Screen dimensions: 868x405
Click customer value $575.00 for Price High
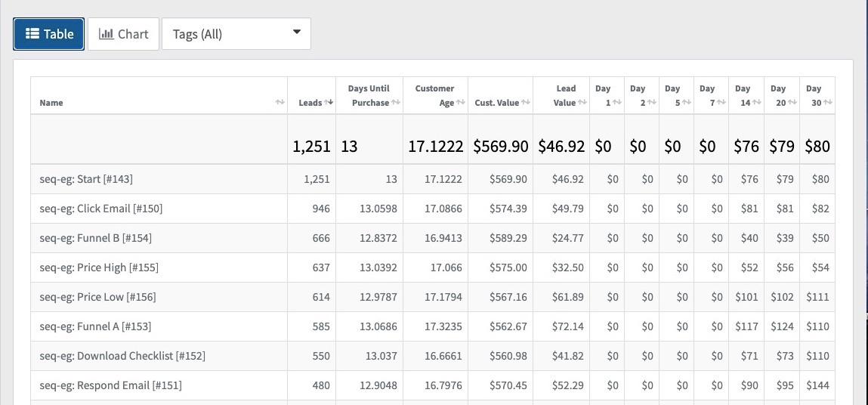(508, 267)
